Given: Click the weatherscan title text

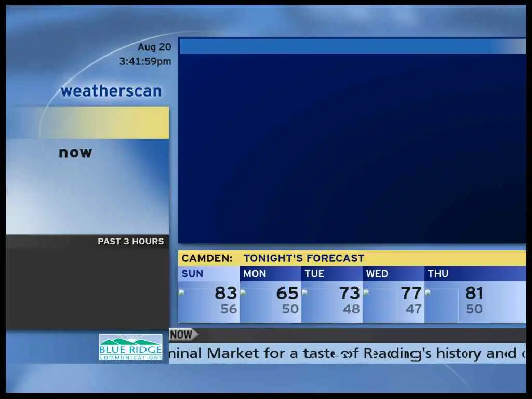Looking at the screenshot, I should click(111, 91).
